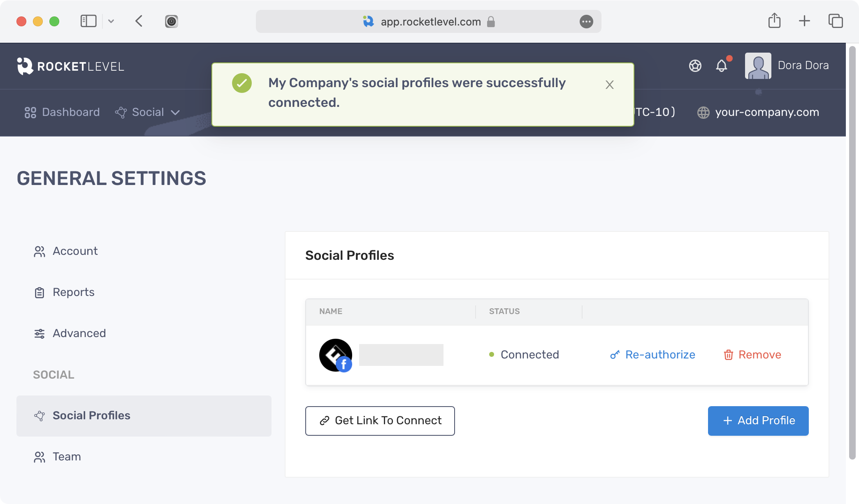Remove the connected Facebook profile
The width and height of the screenshot is (859, 504).
tap(752, 355)
